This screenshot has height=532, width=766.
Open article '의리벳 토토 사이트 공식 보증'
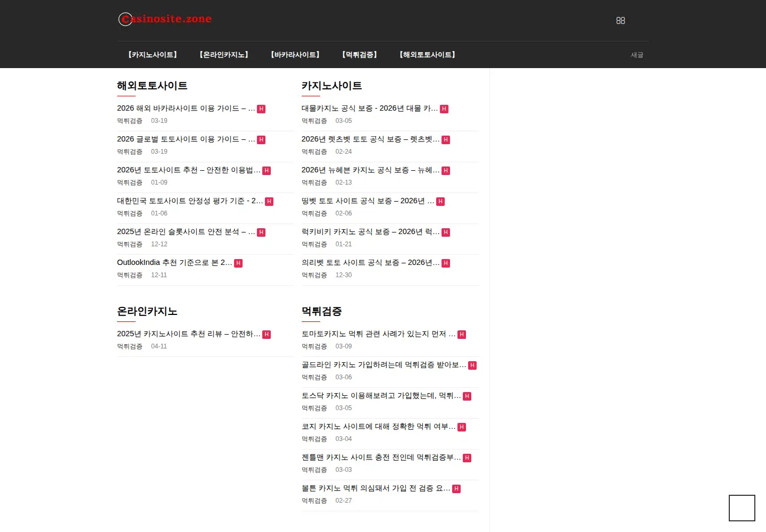pyautogui.click(x=371, y=263)
